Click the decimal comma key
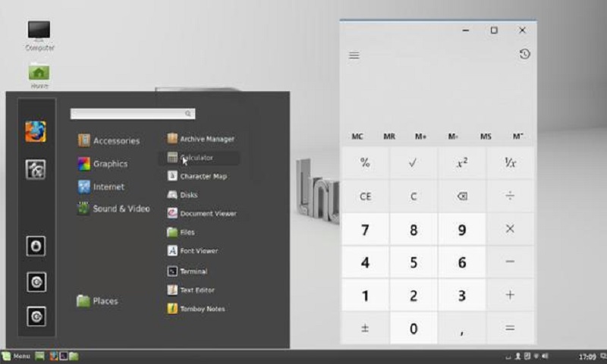The image size is (607, 364). pos(462,328)
